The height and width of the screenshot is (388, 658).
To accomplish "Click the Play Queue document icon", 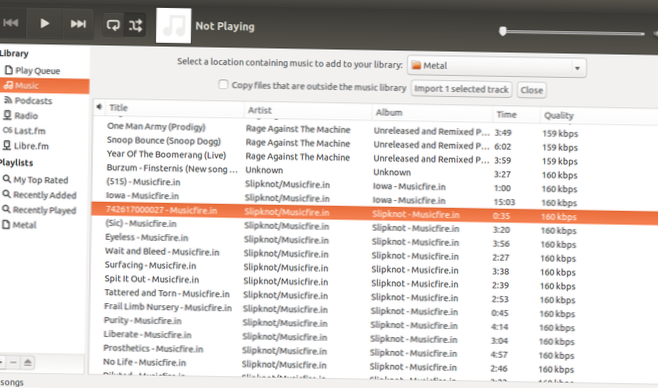I will (8, 70).
